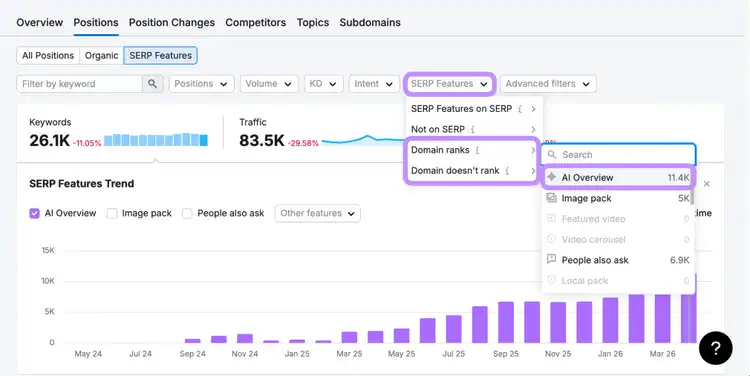Choose Image pack 5K option
Viewport: 750px width, 376px height.
point(618,198)
